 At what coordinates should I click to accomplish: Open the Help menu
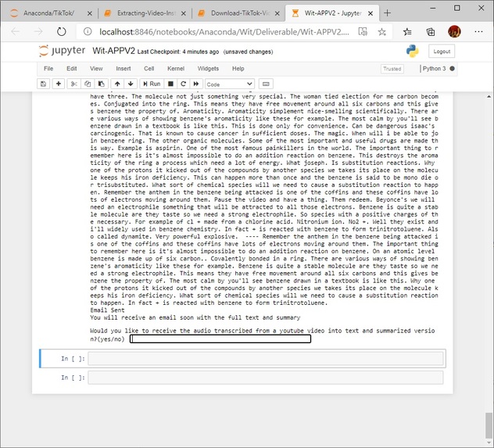click(238, 68)
